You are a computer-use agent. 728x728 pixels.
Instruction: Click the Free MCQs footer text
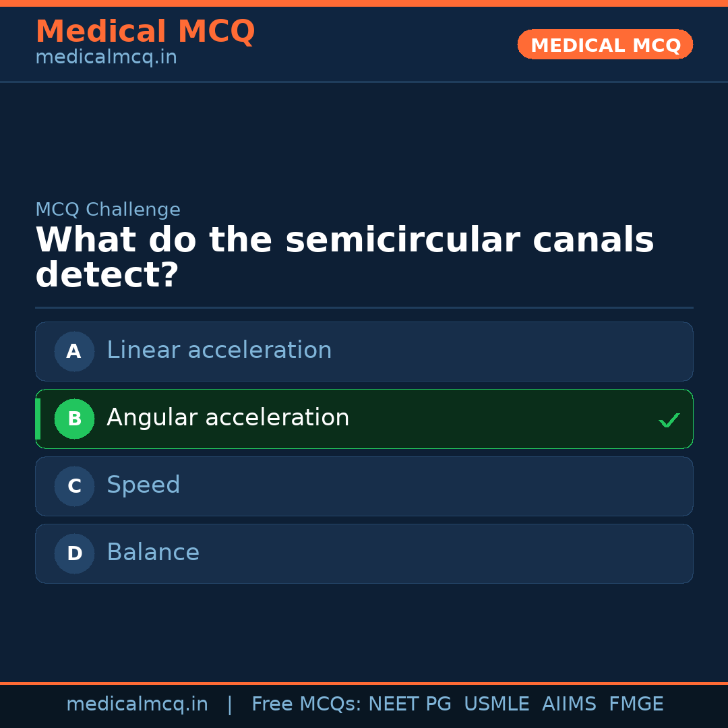click(306, 704)
